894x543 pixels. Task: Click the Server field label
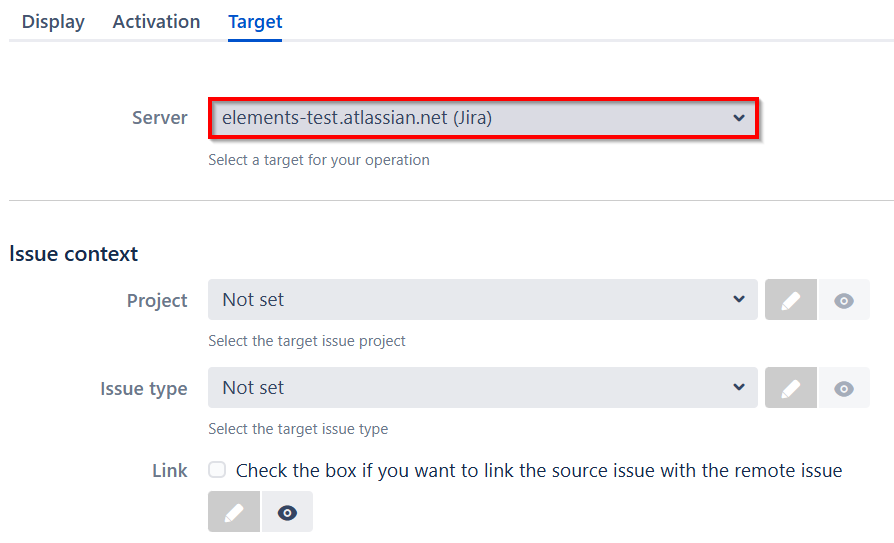click(x=160, y=118)
